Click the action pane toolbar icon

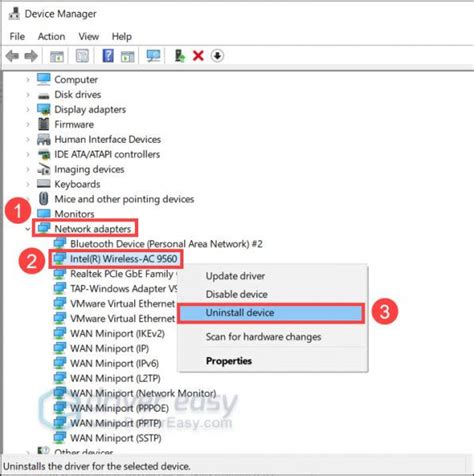(x=127, y=56)
